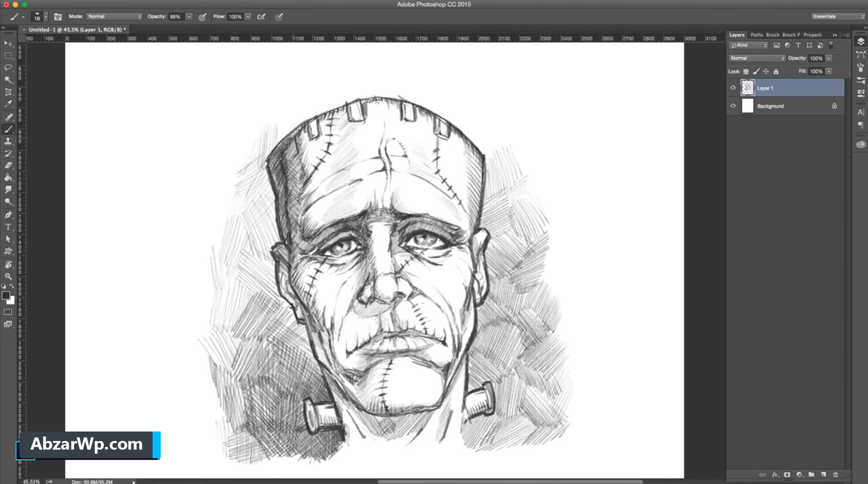868x484 pixels.
Task: Expand the layer Kind filter dropdown
Action: [748, 45]
